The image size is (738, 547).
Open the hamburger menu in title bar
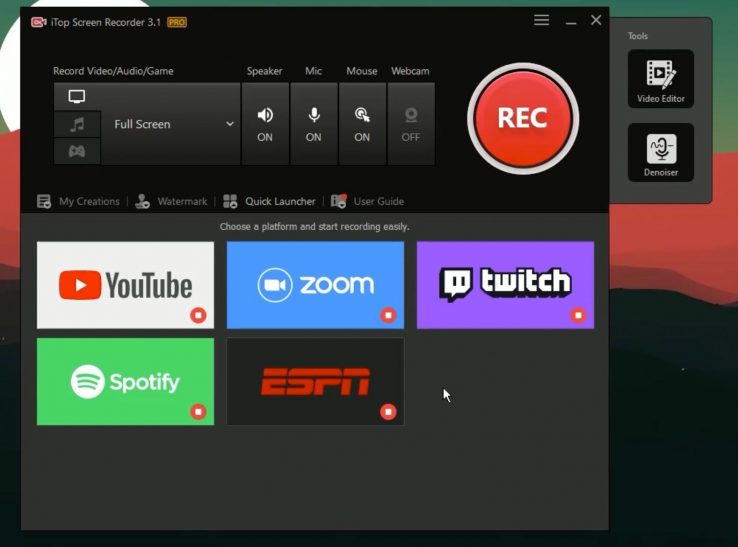pos(541,21)
